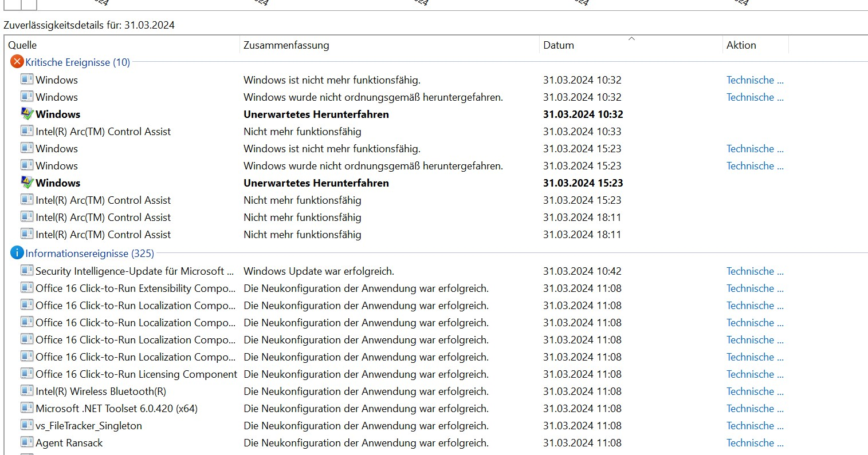
Task: Select 'Microsoft .NET Toolset 6.0.420 (x64)' source
Action: 116,409
